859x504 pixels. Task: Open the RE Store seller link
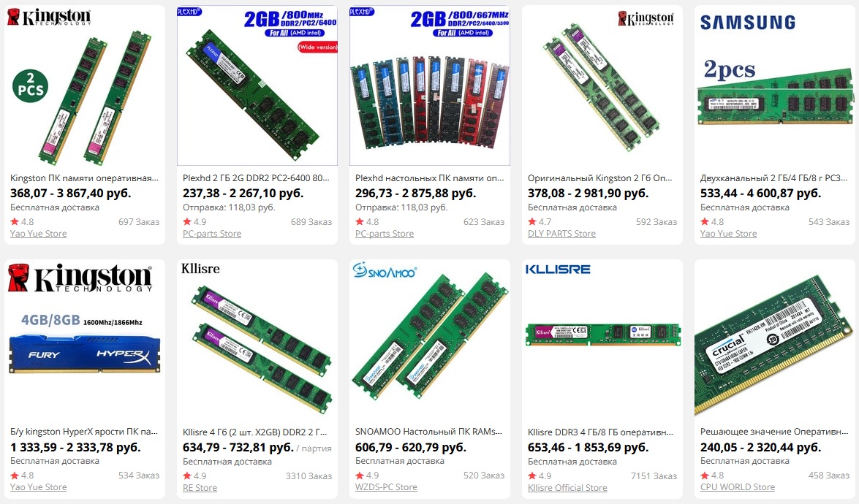tap(200, 488)
